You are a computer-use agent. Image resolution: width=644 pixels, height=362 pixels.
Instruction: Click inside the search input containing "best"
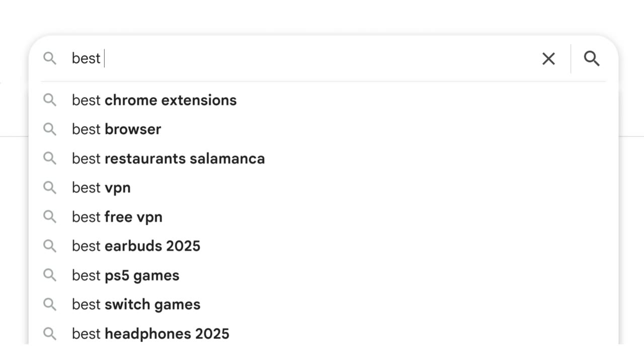tap(302, 58)
